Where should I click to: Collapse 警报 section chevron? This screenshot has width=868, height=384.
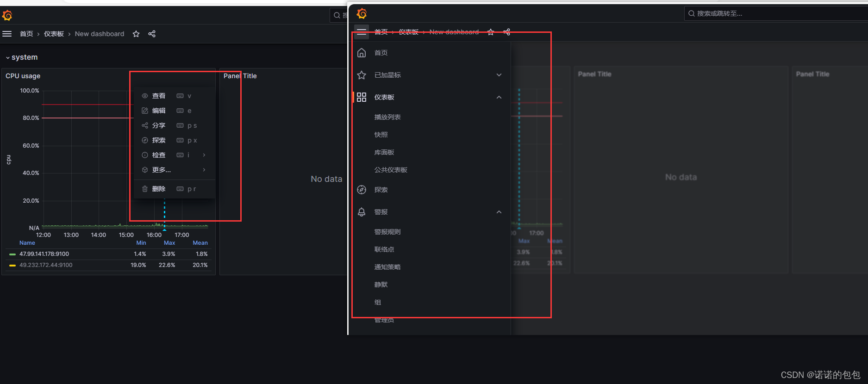tap(499, 212)
